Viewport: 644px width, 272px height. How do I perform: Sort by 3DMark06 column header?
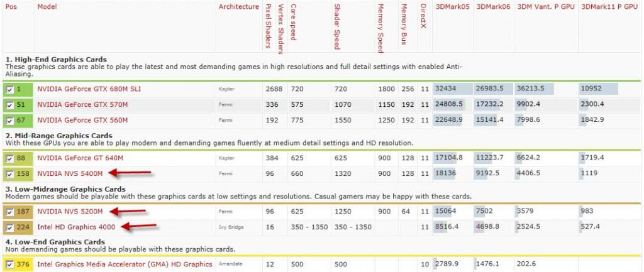point(493,7)
